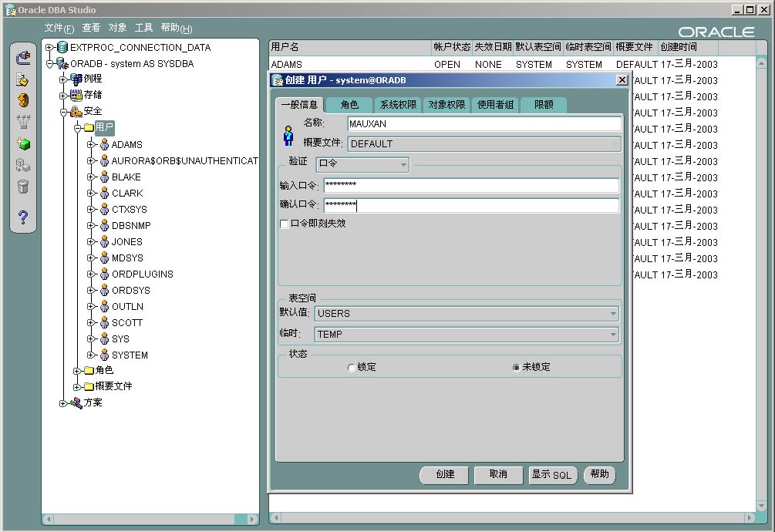
Task: Click the security lock icon in tree
Action: (x=76, y=112)
